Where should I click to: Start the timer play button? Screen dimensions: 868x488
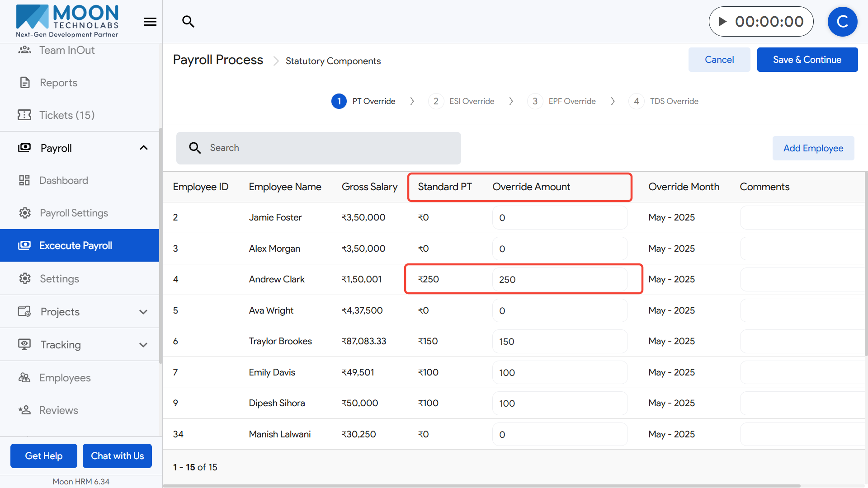(x=723, y=21)
